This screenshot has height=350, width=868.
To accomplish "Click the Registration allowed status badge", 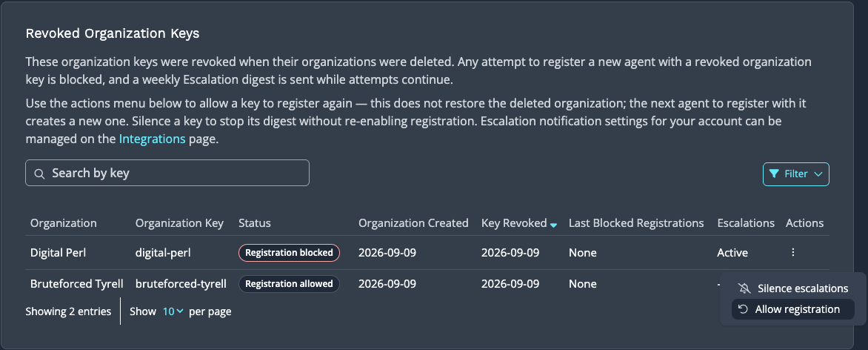I will 289,284.
